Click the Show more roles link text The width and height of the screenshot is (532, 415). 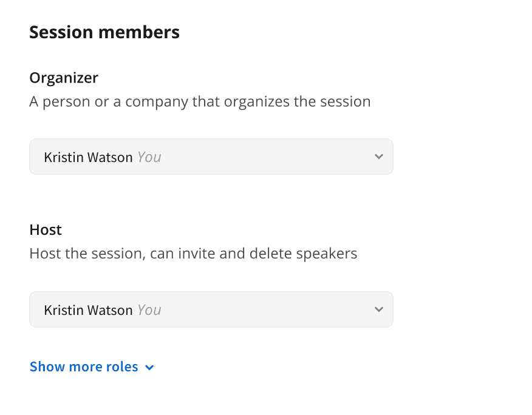(x=84, y=367)
